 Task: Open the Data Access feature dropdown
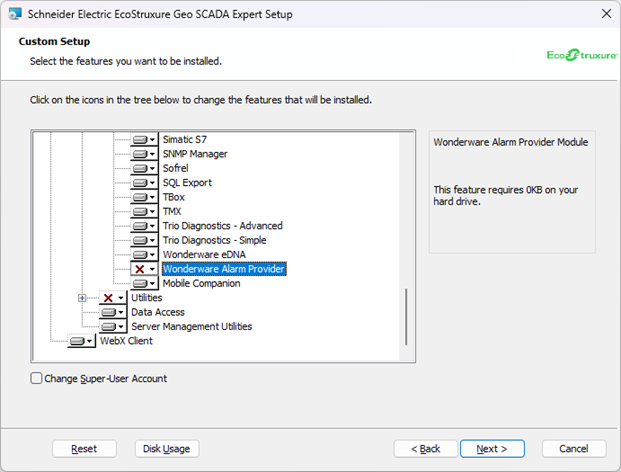121,312
